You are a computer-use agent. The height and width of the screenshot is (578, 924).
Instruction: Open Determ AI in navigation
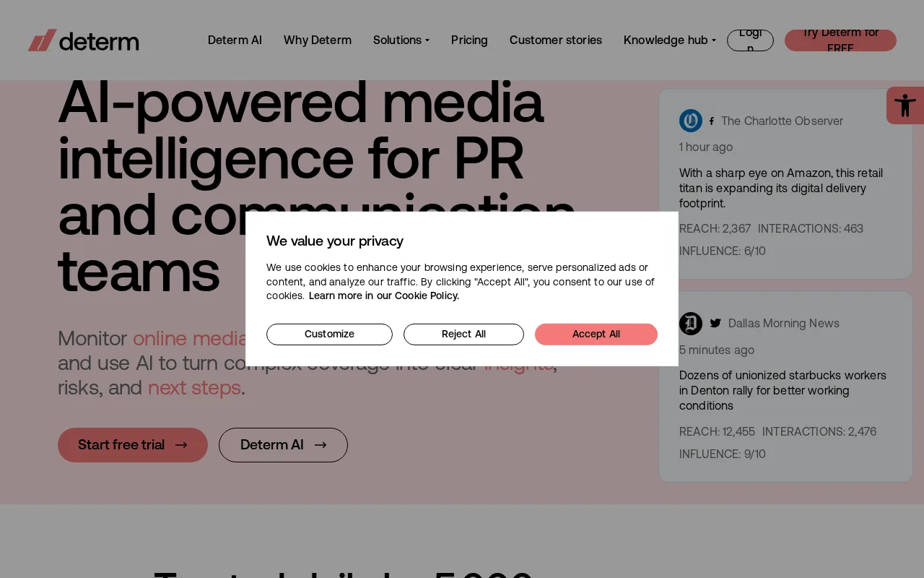point(235,40)
